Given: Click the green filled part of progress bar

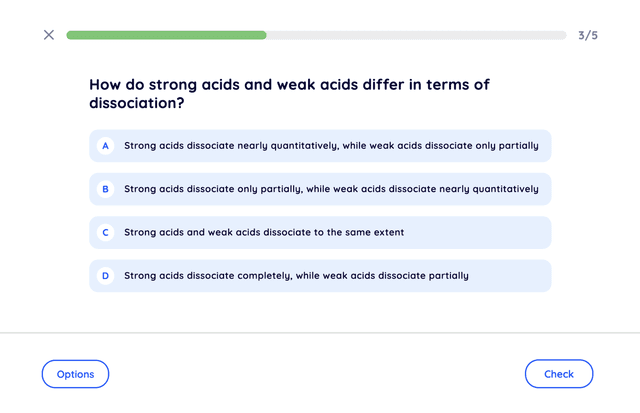Looking at the screenshot, I should pyautogui.click(x=166, y=35).
